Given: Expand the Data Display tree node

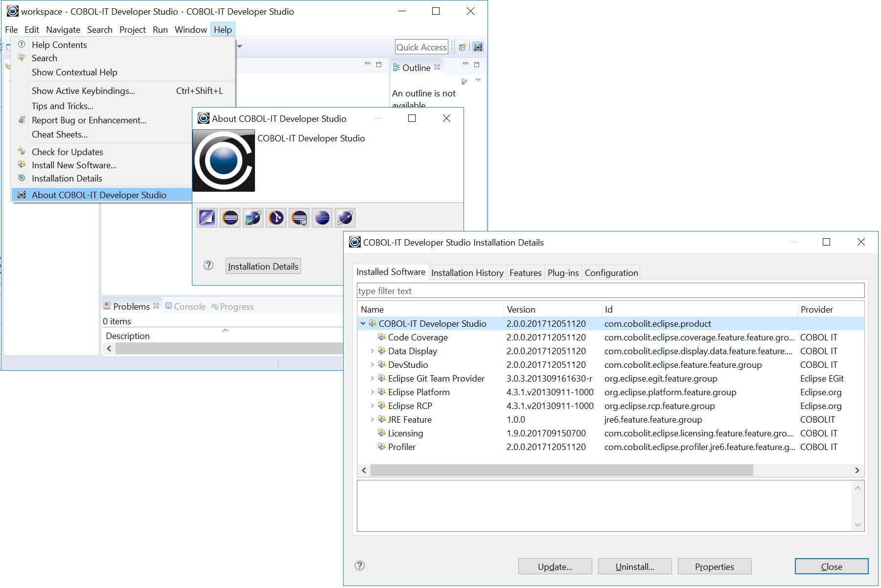Looking at the screenshot, I should [372, 351].
